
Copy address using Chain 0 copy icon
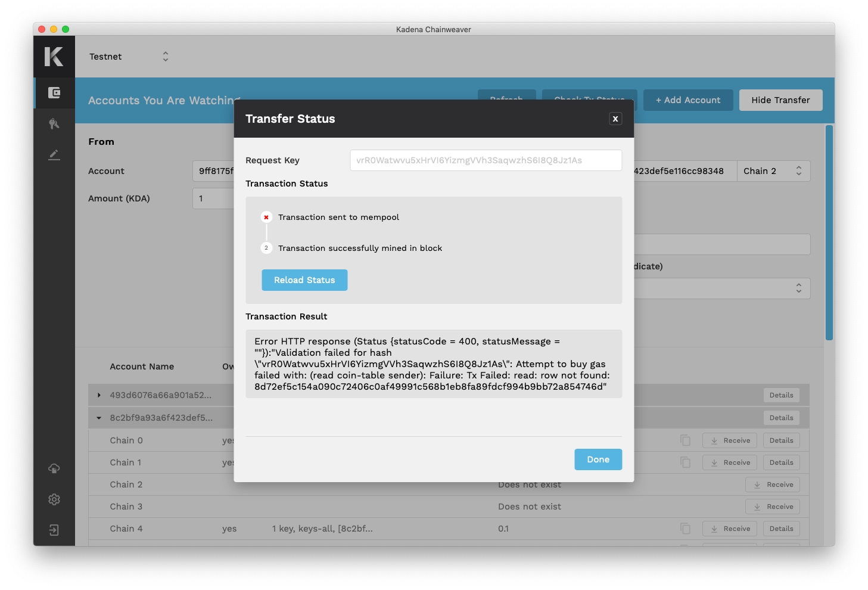pyautogui.click(x=686, y=440)
